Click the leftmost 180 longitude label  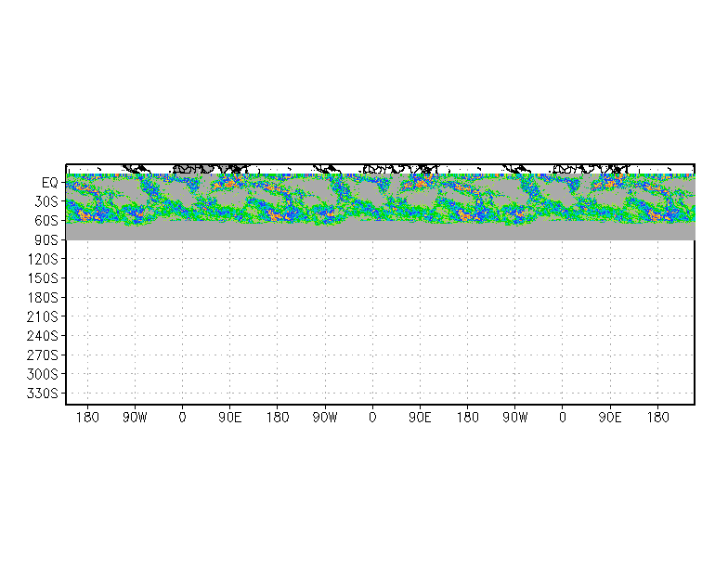[x=87, y=418]
